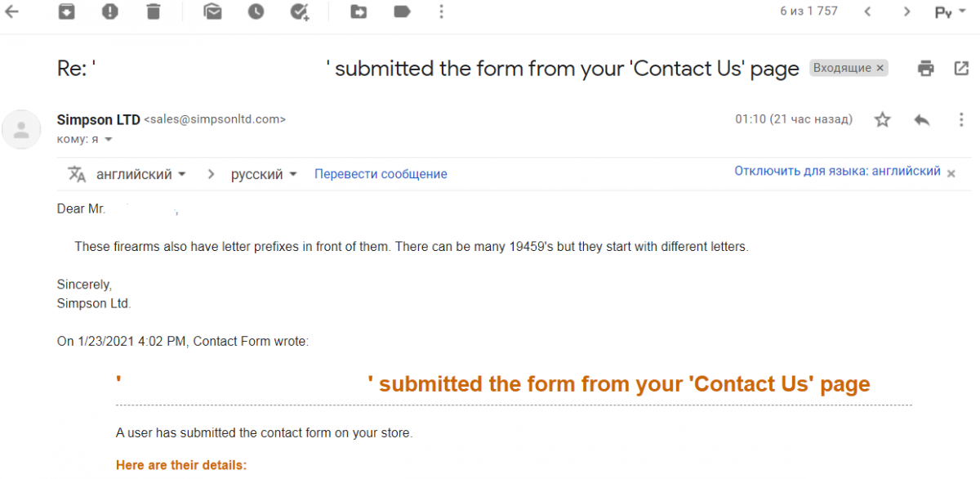980x479 pixels.
Task: Click 'Перевести сообщение' translate link
Action: pos(381,174)
